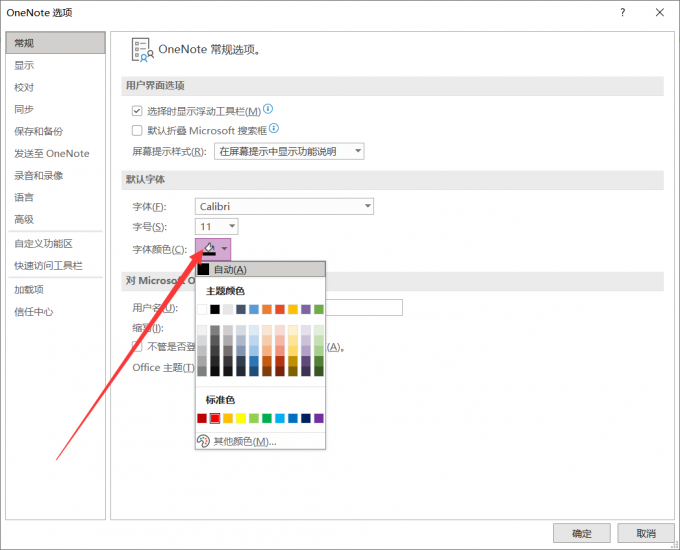Pick the purple standard color swatch
This screenshot has width=680, height=550.
coord(319,418)
